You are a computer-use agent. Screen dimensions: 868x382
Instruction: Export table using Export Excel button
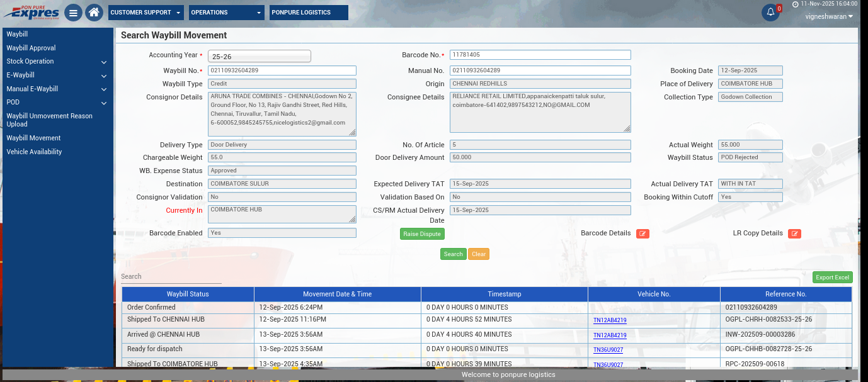pyautogui.click(x=832, y=278)
